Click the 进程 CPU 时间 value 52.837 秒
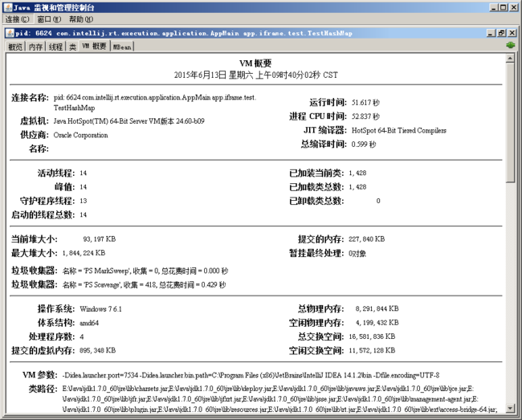Viewport: 522px width, 420px height. click(x=365, y=116)
